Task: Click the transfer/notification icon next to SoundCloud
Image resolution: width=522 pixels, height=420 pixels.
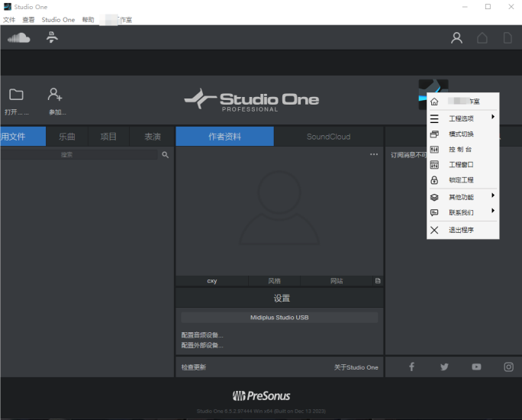Action: pyautogui.click(x=52, y=37)
